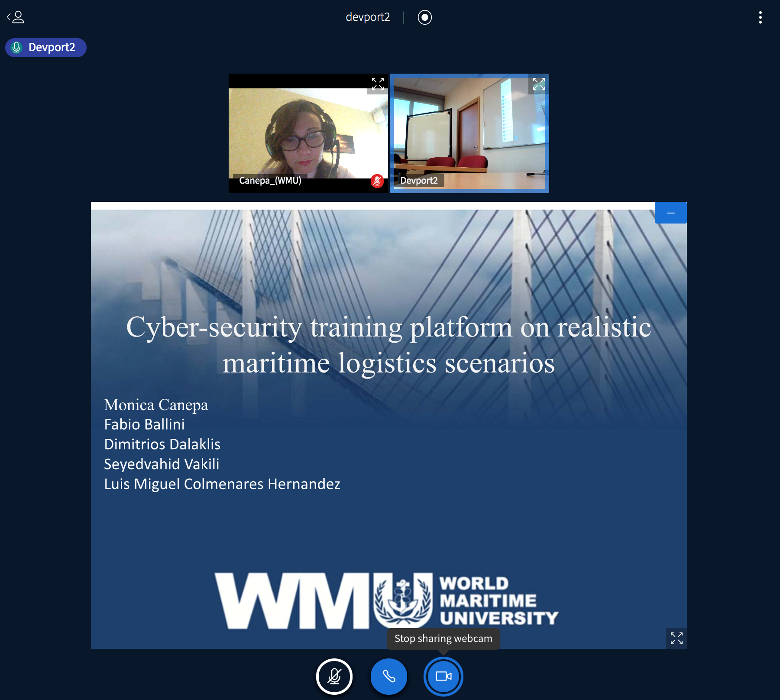Click the name 'Monica Canepa' on the slide
This screenshot has width=780, height=700.
156,405
